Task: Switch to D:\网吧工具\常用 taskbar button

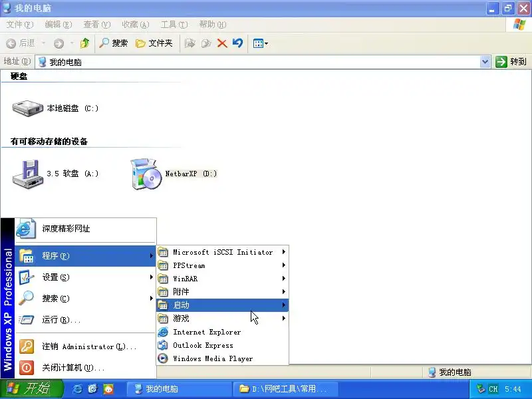Action: 285,389
